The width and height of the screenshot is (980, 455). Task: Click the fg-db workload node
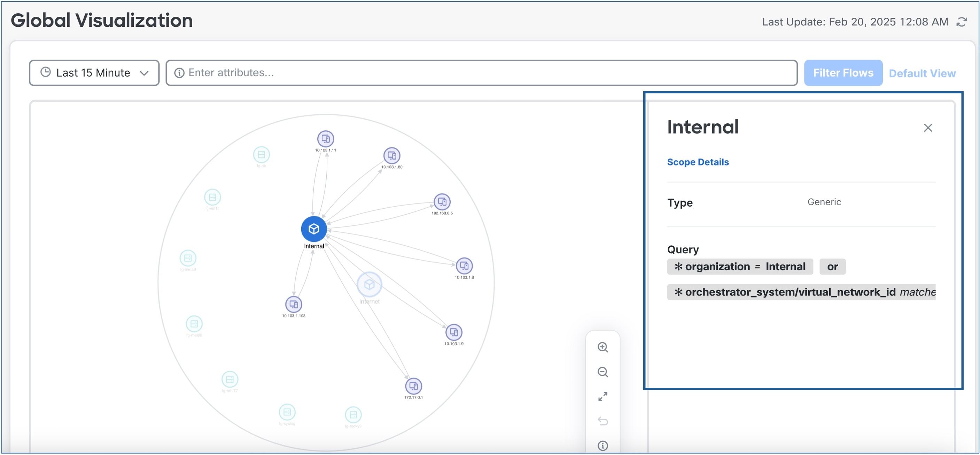pyautogui.click(x=261, y=155)
